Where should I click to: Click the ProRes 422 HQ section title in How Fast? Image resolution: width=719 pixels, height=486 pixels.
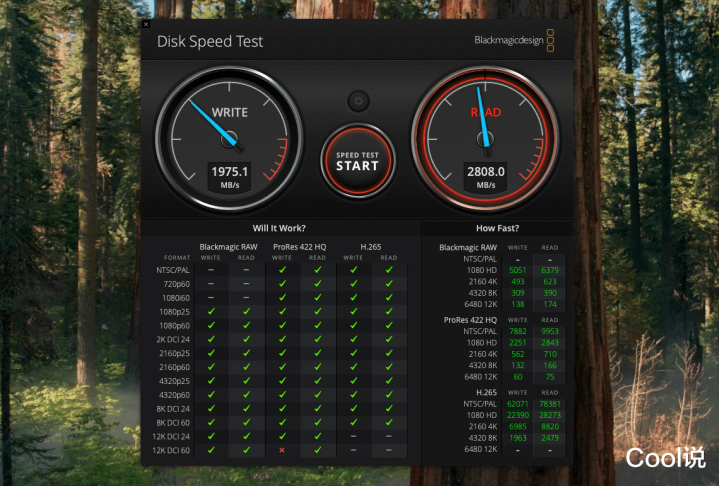coord(470,320)
